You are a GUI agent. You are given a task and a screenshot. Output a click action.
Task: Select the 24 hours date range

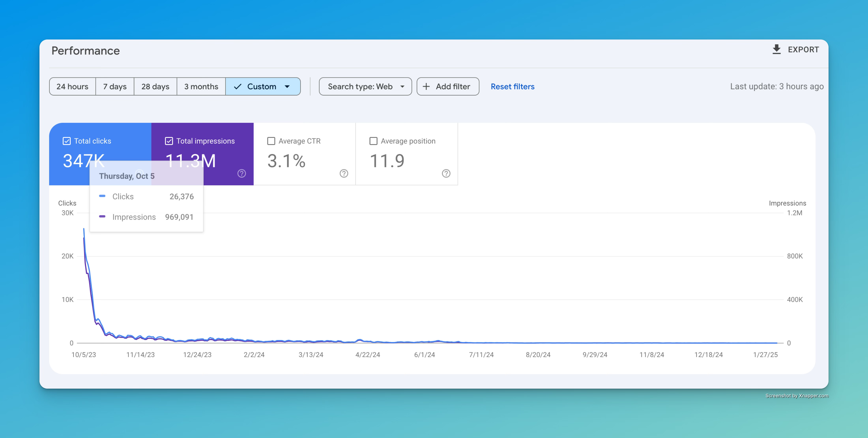pyautogui.click(x=72, y=87)
